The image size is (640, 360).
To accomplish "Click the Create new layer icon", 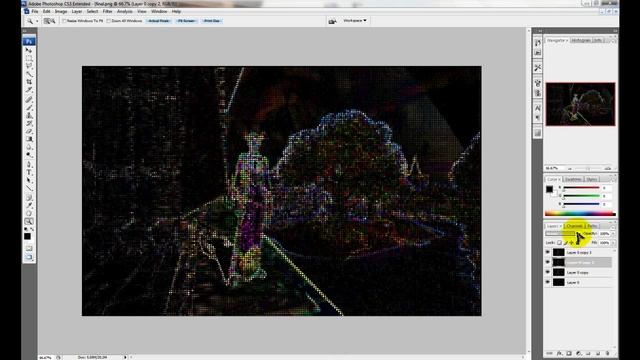I will (x=598, y=353).
